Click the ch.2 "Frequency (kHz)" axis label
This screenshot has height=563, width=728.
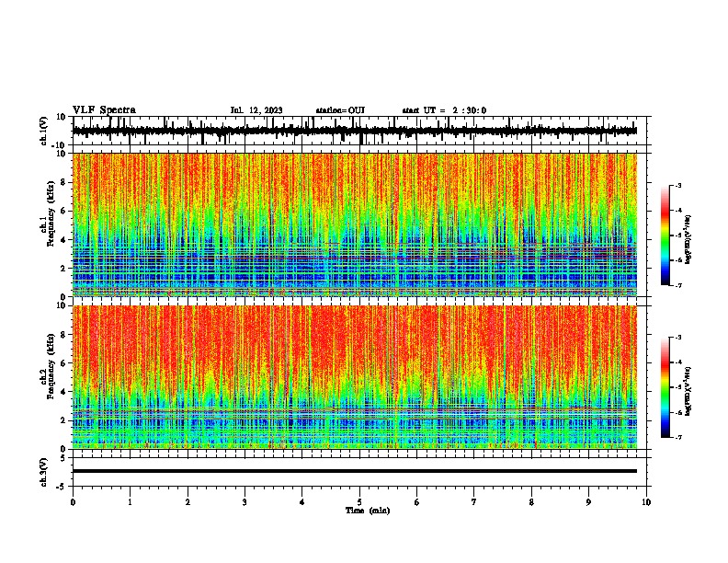[51, 365]
